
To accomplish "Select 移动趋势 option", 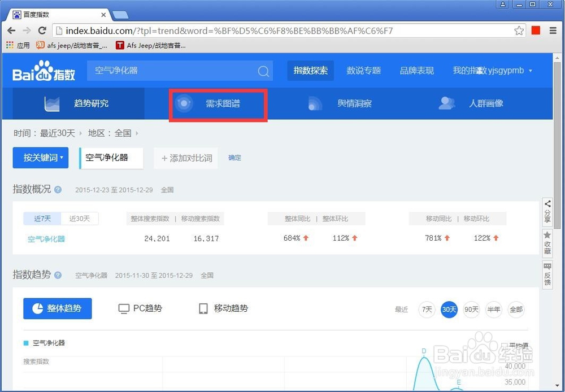I will click(223, 308).
